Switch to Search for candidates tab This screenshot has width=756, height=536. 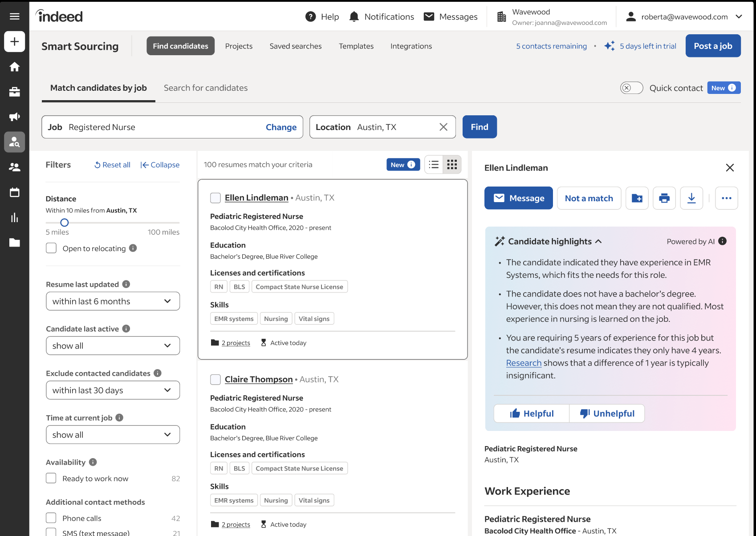click(205, 88)
